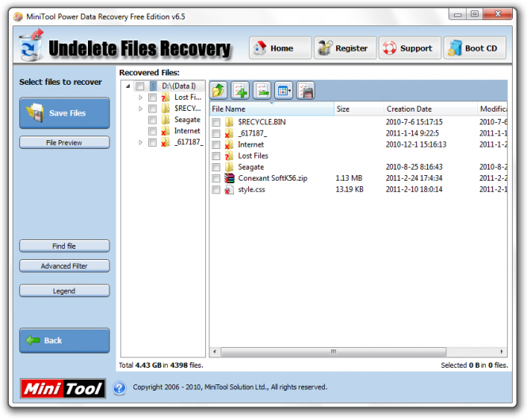Click the Seagate folder icon in tree

pos(165,120)
